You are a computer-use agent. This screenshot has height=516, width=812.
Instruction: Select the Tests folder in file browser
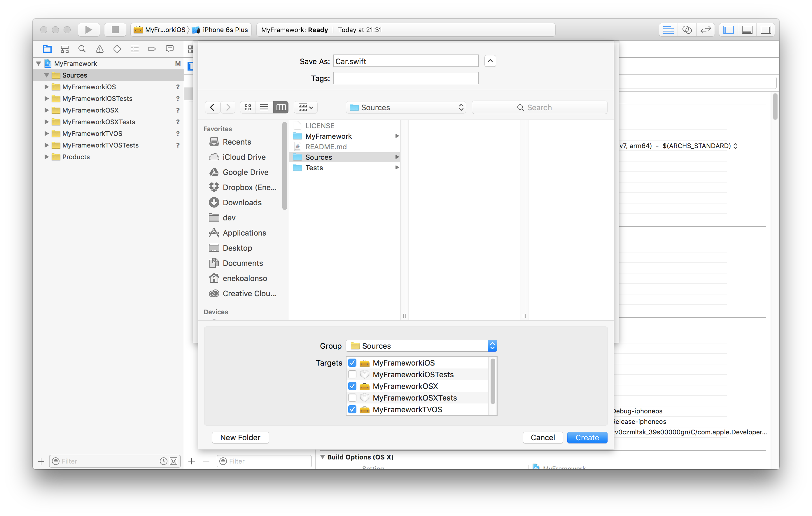click(x=314, y=167)
